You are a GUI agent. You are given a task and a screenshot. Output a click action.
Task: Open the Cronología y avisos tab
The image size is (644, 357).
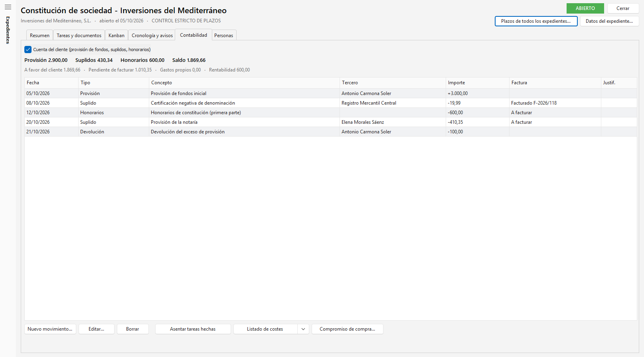(x=152, y=35)
